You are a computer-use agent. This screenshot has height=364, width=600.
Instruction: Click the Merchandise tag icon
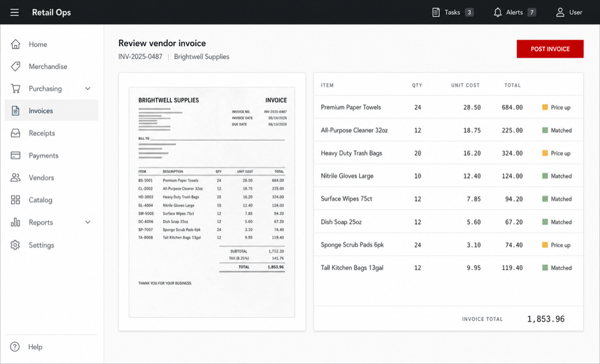[x=15, y=66]
